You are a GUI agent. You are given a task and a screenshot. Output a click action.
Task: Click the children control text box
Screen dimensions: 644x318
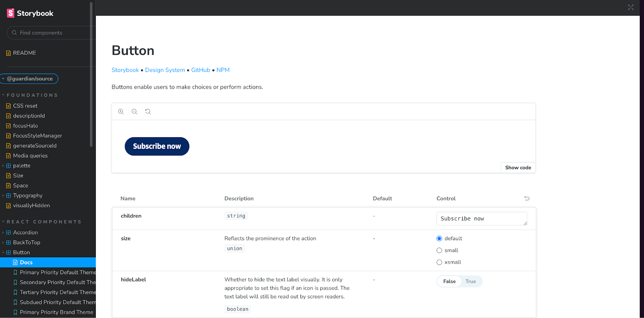pyautogui.click(x=482, y=219)
